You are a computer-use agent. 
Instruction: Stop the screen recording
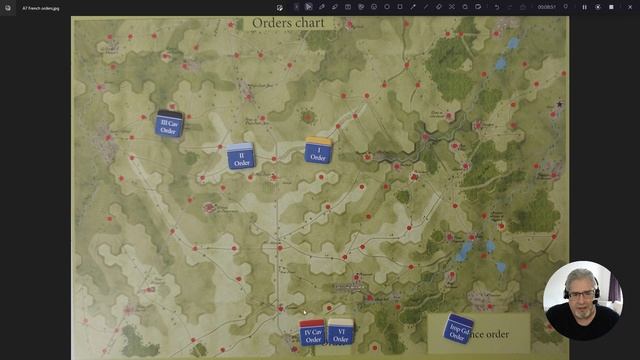(x=611, y=7)
